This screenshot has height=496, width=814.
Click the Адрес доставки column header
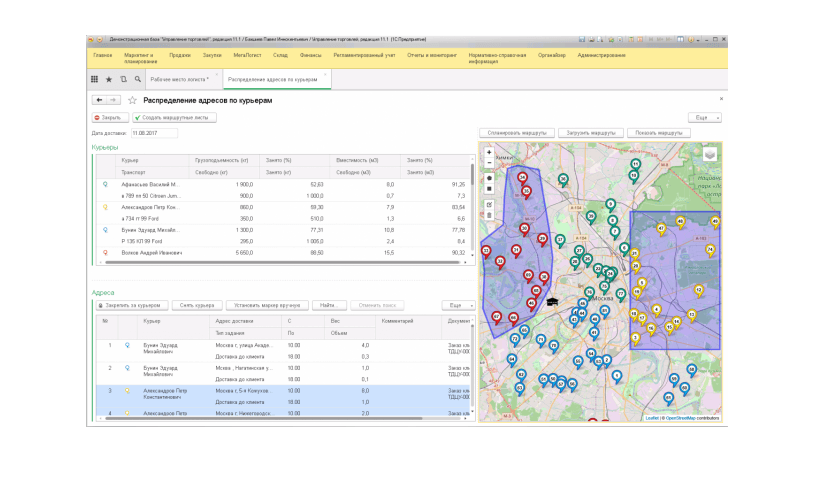(x=247, y=321)
